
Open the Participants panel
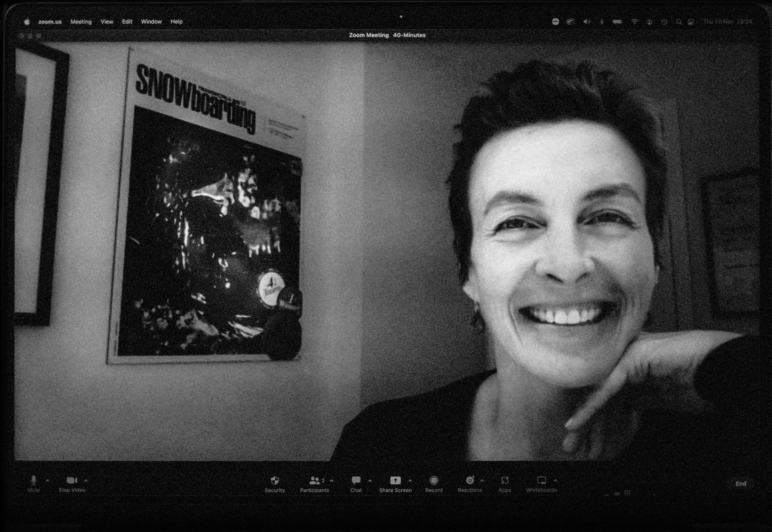coord(314,481)
